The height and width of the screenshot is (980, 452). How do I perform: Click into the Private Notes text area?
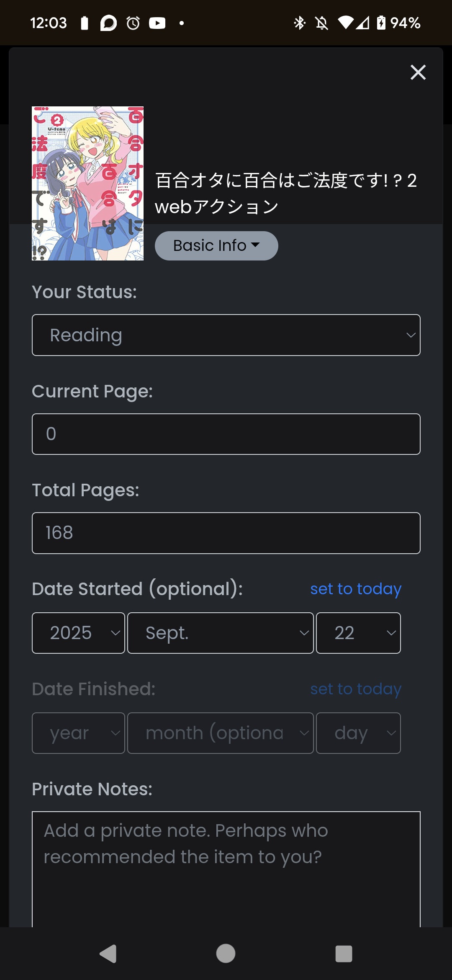point(226,867)
